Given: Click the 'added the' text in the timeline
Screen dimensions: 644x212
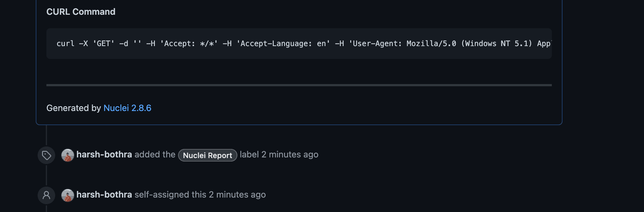Looking at the screenshot, I should pyautogui.click(x=155, y=155).
